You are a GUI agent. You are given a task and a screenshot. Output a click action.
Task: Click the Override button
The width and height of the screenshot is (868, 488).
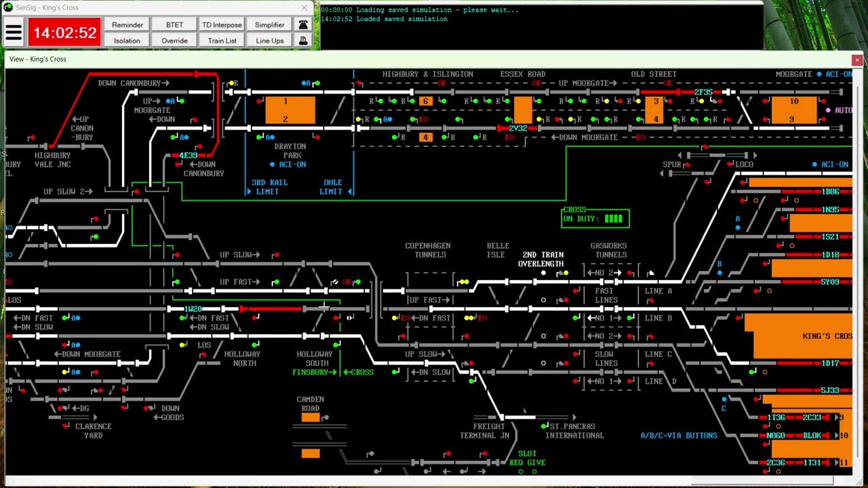[174, 41]
